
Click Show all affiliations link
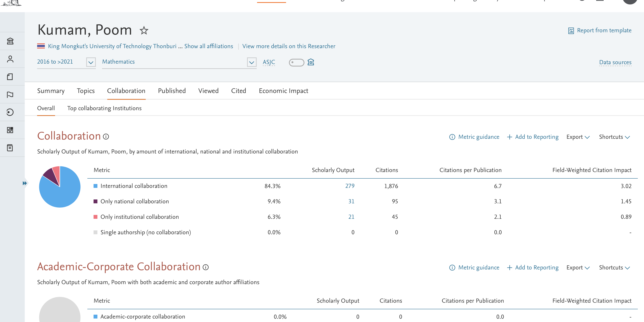pos(209,46)
